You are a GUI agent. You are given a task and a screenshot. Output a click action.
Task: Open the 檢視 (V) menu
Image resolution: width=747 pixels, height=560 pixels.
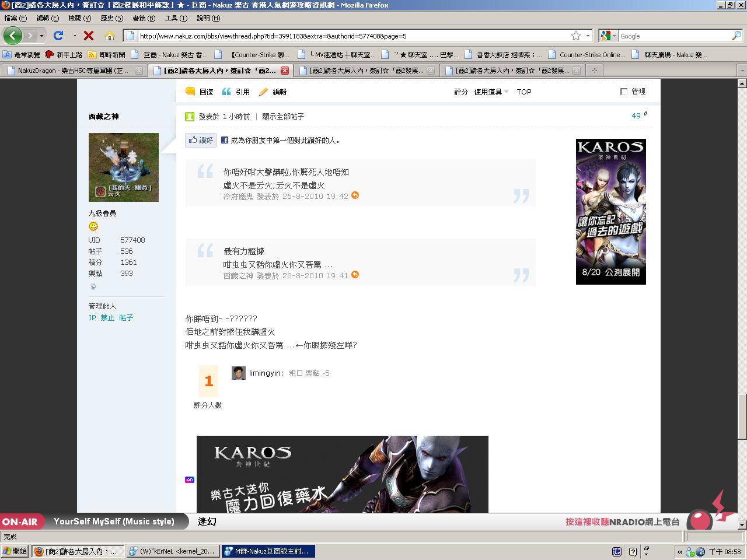tap(79, 18)
